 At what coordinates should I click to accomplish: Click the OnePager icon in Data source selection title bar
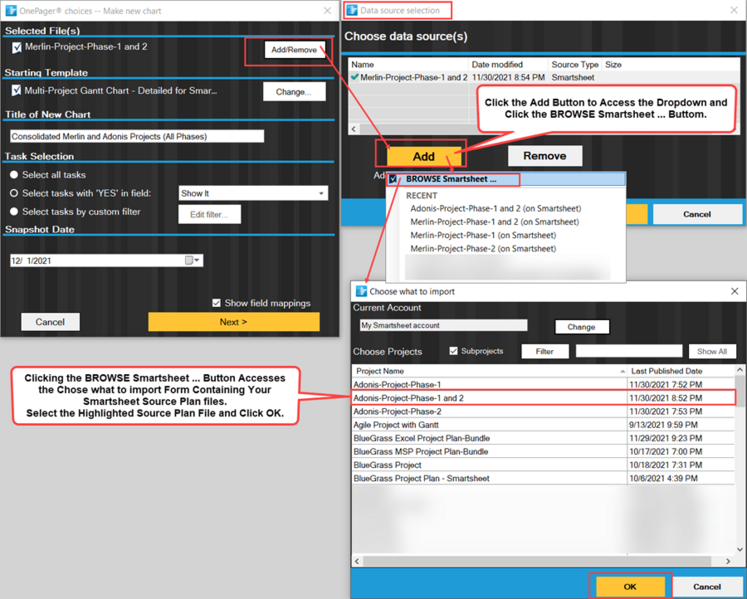352,10
